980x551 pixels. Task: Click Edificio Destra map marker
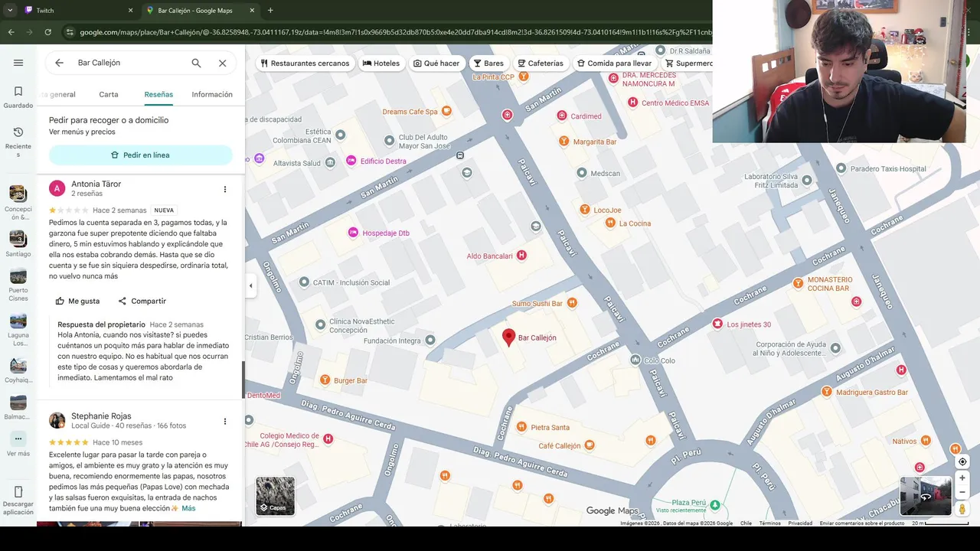click(x=351, y=161)
